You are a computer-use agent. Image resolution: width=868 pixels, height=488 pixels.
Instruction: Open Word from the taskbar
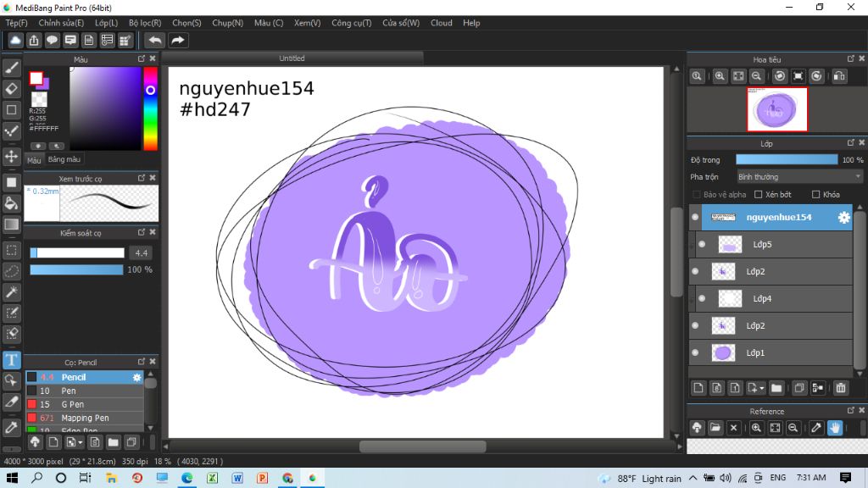(x=237, y=478)
